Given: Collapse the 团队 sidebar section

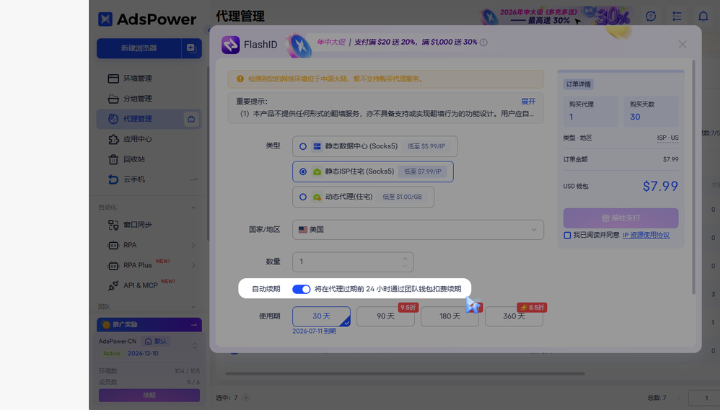Looking at the screenshot, I should tap(193, 307).
